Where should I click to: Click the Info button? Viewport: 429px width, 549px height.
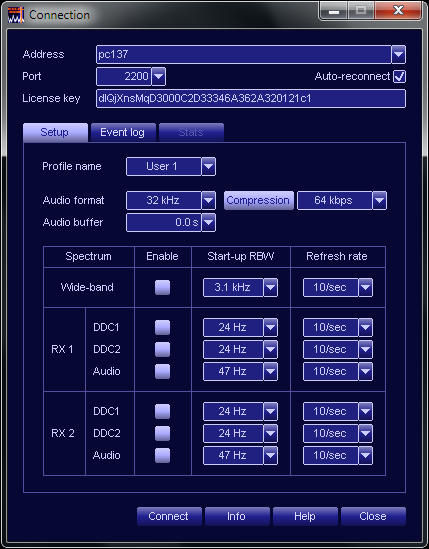point(237,516)
